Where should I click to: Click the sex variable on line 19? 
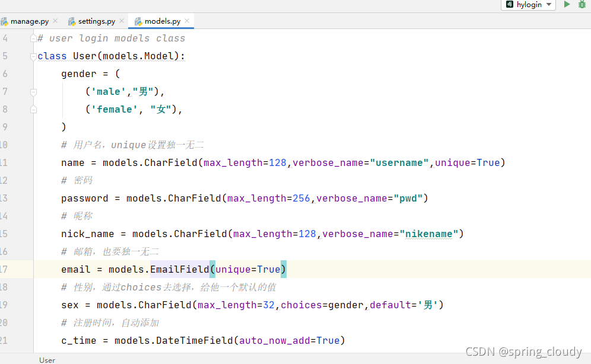pos(70,305)
